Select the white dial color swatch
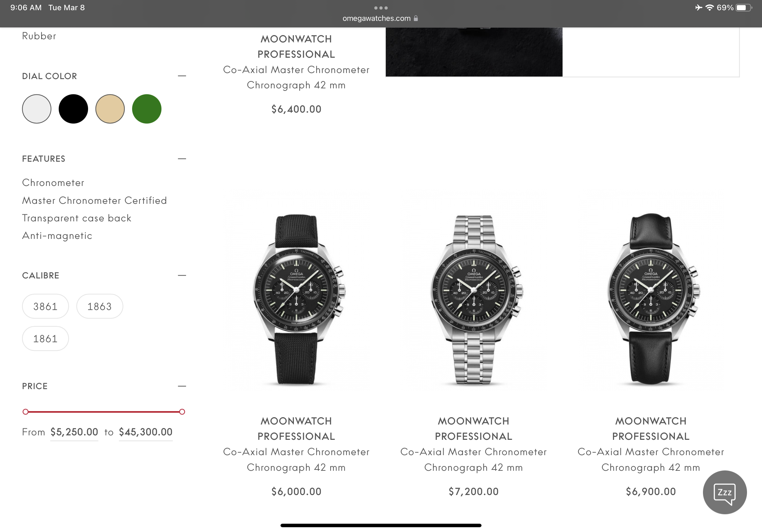The height and width of the screenshot is (532, 762). click(36, 109)
